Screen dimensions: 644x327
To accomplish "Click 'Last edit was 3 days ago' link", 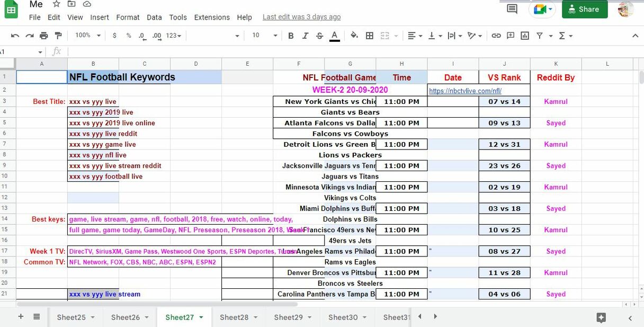I will point(302,17).
